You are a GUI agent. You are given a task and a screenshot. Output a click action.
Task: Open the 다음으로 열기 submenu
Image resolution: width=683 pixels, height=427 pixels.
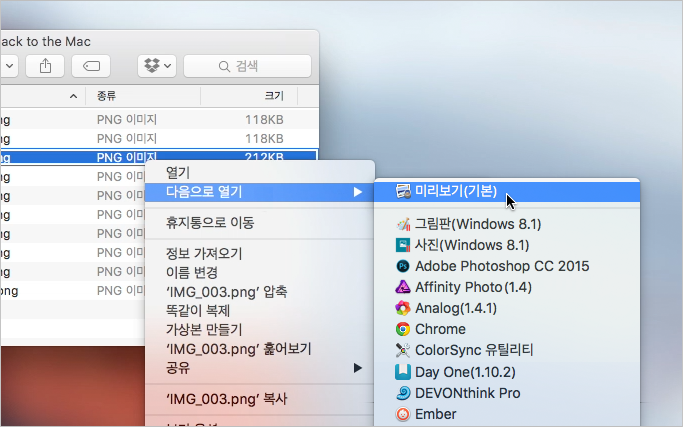click(x=260, y=192)
